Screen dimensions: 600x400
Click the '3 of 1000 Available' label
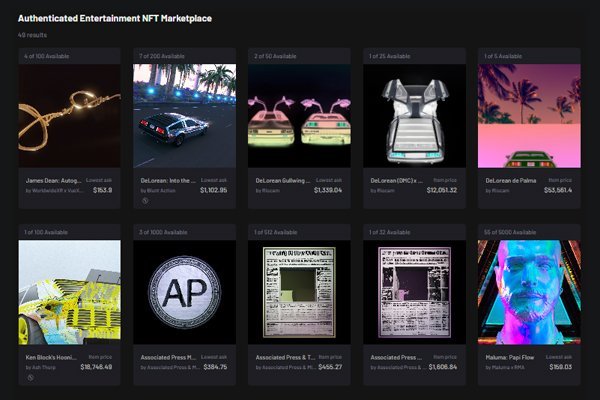pyautogui.click(x=163, y=232)
